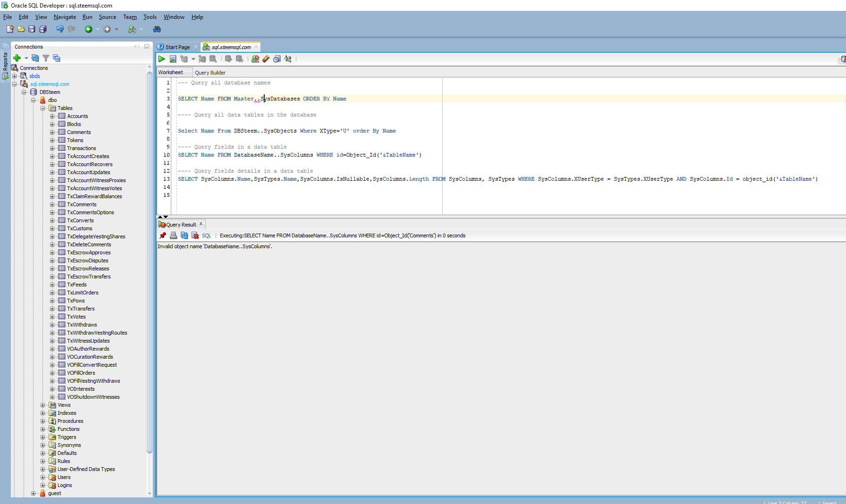
Task: Click the green plus New Connection icon
Action: [x=17, y=58]
